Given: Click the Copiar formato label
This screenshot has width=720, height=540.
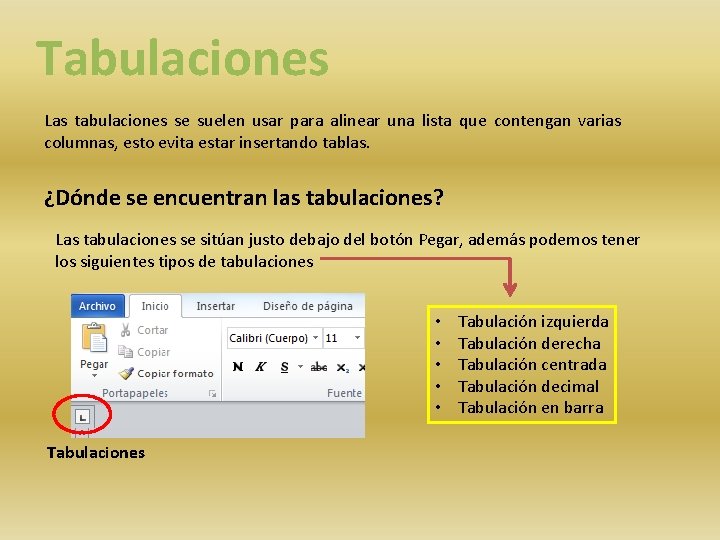Looking at the screenshot, I should click(x=175, y=374).
